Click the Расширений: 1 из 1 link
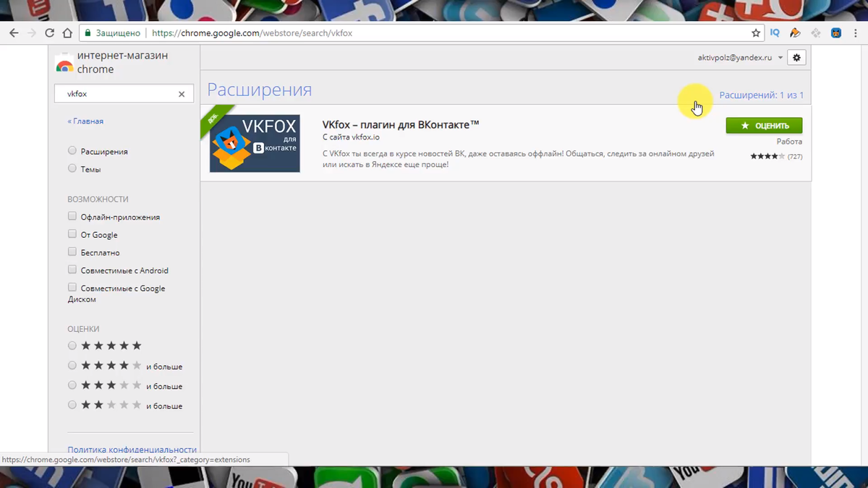The image size is (868, 488). [x=761, y=95]
